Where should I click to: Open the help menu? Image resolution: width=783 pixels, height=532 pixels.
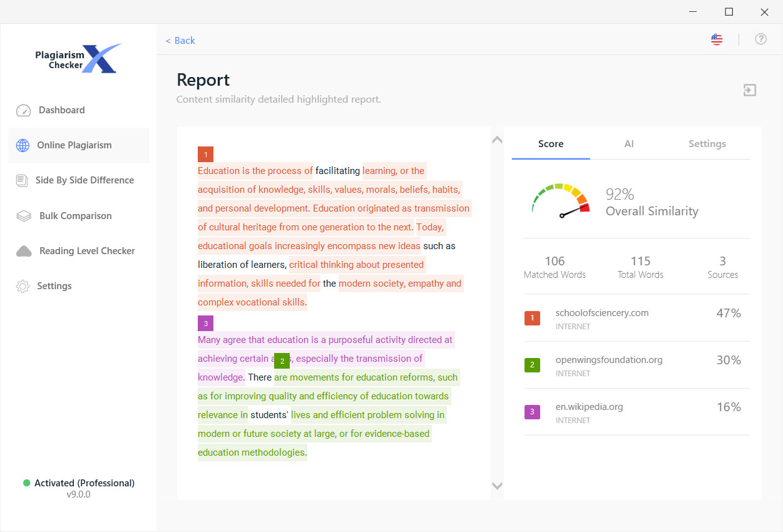(x=760, y=39)
